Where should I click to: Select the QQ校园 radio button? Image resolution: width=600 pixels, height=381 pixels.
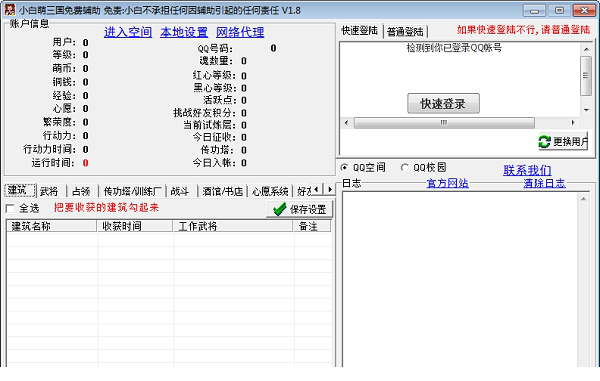[x=404, y=167]
